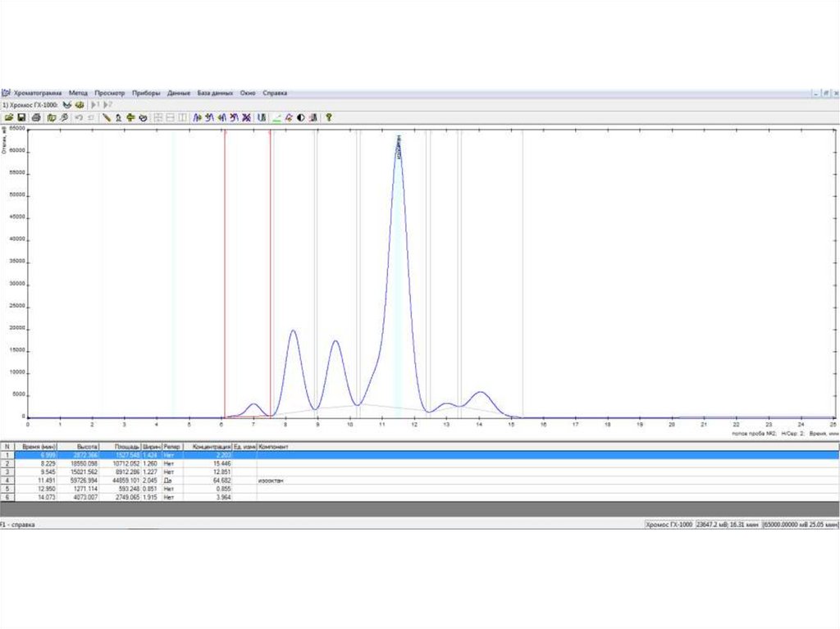Click the Время (мин) column header
The height and width of the screenshot is (629, 840).
pyautogui.click(x=39, y=446)
